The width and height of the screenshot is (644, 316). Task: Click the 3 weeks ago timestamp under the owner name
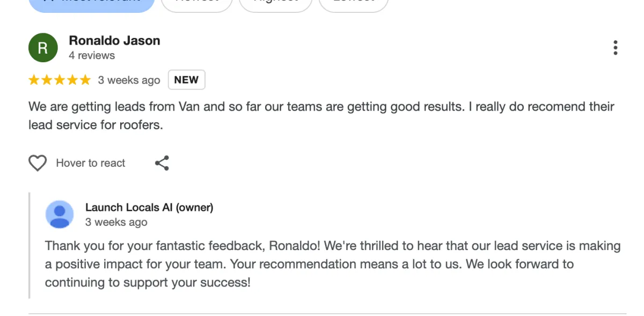click(x=116, y=222)
